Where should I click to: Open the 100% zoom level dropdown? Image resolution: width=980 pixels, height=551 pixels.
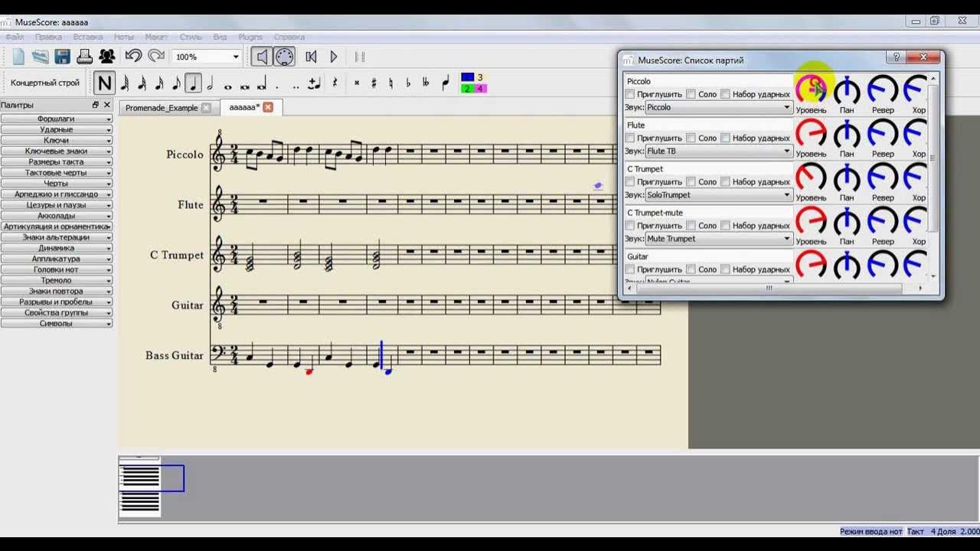[x=207, y=57]
